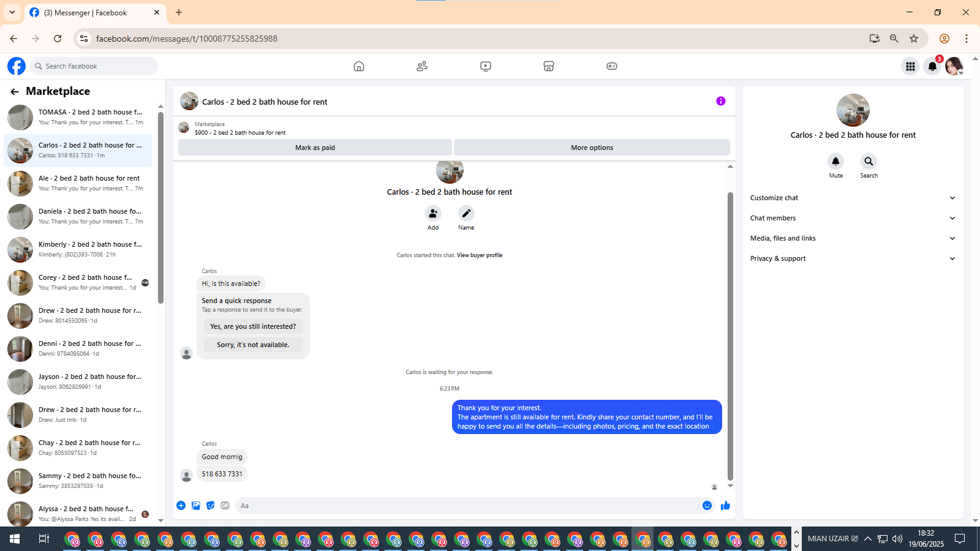The image size is (980, 551).
Task: Expand the Chat members section
Action: click(853, 218)
